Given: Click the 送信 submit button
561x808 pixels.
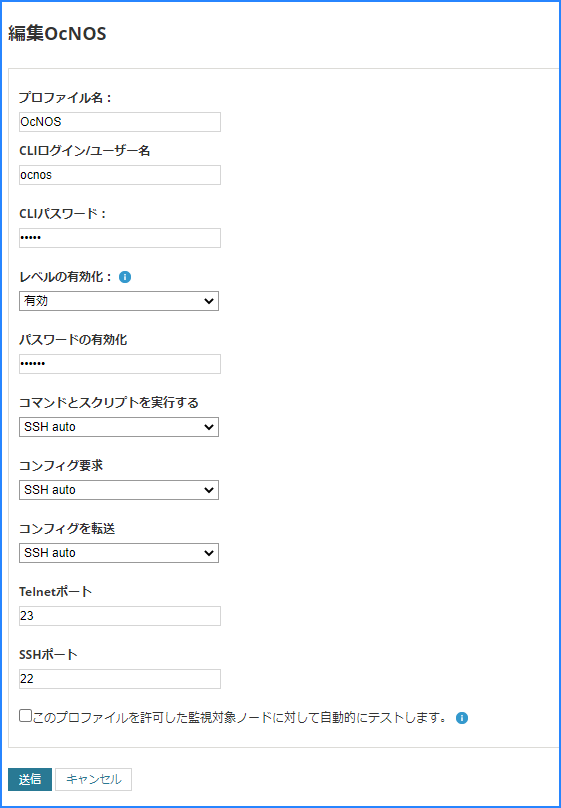Looking at the screenshot, I should pyautogui.click(x=30, y=779).
